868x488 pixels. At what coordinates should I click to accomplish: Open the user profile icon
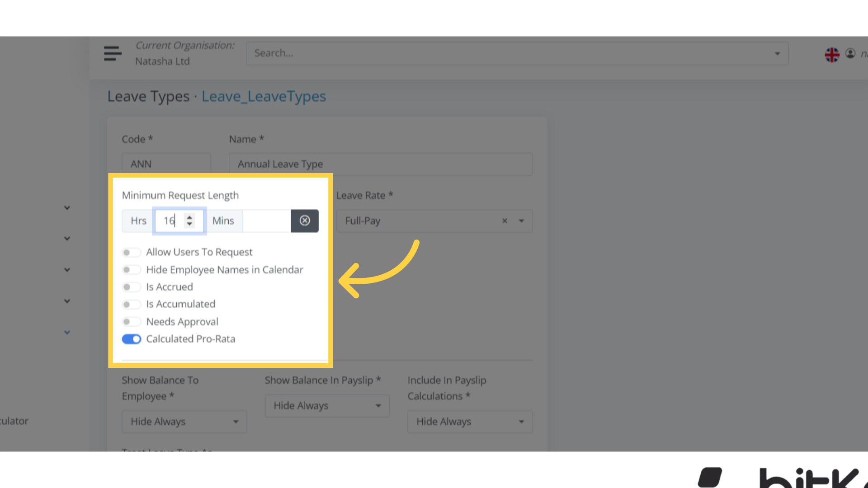pos(850,53)
